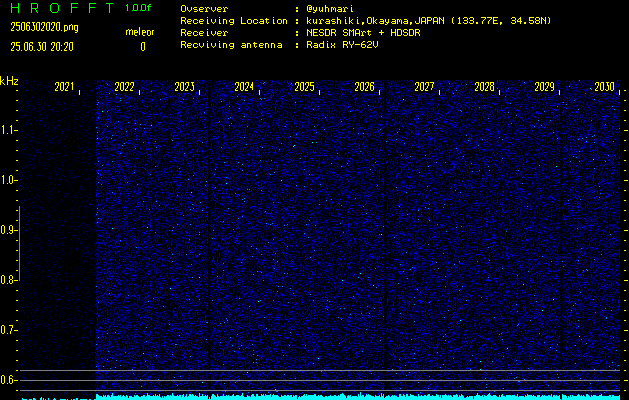This screenshot has width=629, height=400.
Task: Click the 1.0 kHz axis label
Action: coord(7,180)
